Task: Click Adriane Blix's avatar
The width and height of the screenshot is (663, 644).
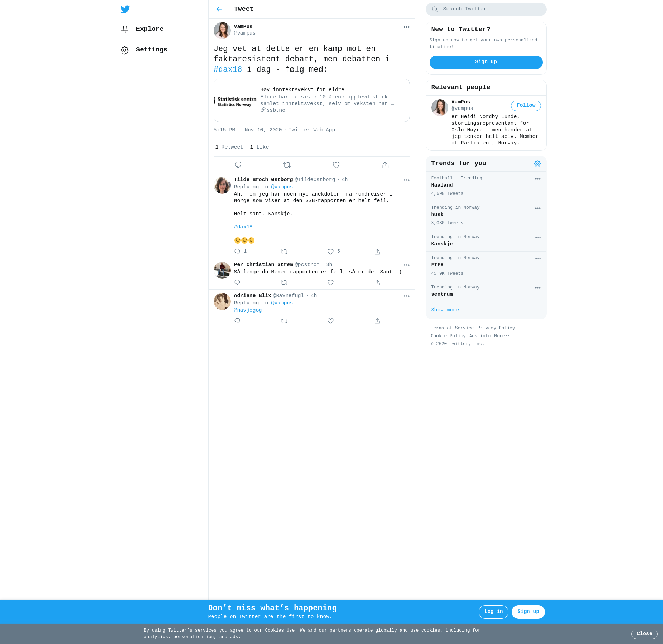Action: point(222,301)
